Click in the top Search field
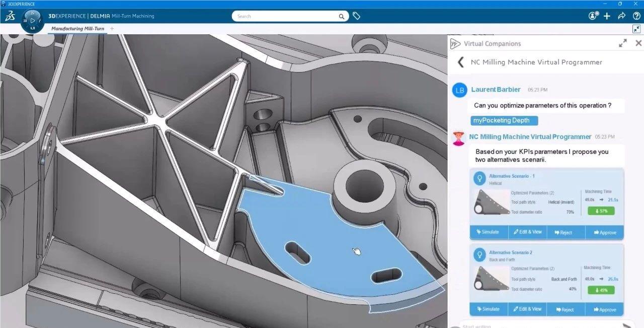This screenshot has width=644, height=328. click(284, 17)
